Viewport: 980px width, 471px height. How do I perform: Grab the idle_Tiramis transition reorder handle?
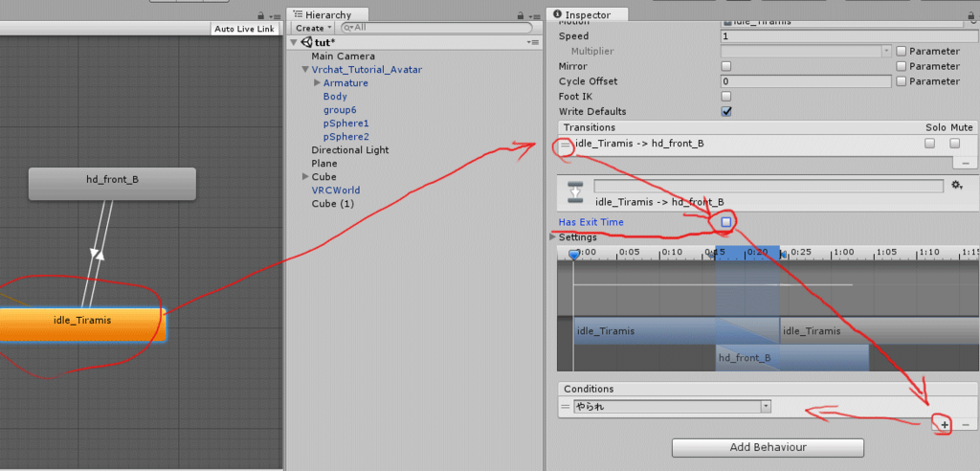pyautogui.click(x=565, y=144)
